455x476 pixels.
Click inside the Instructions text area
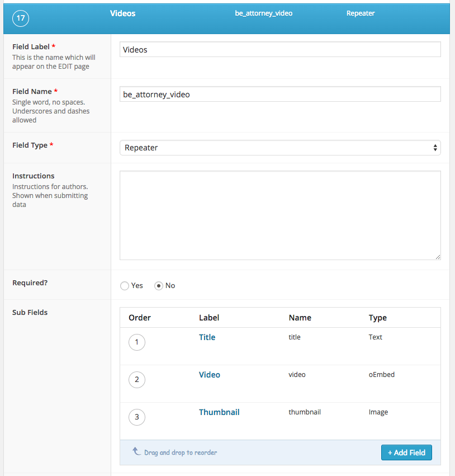coord(280,215)
